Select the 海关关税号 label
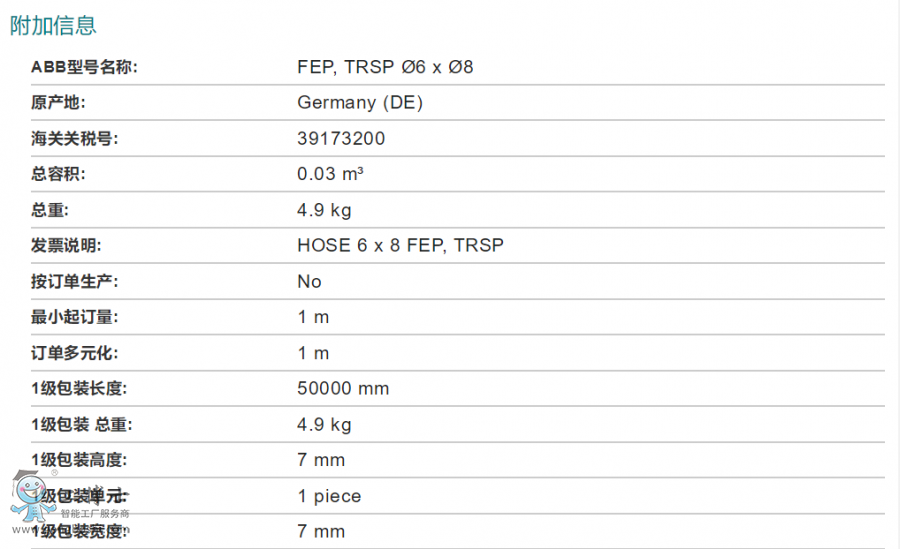 pos(75,138)
